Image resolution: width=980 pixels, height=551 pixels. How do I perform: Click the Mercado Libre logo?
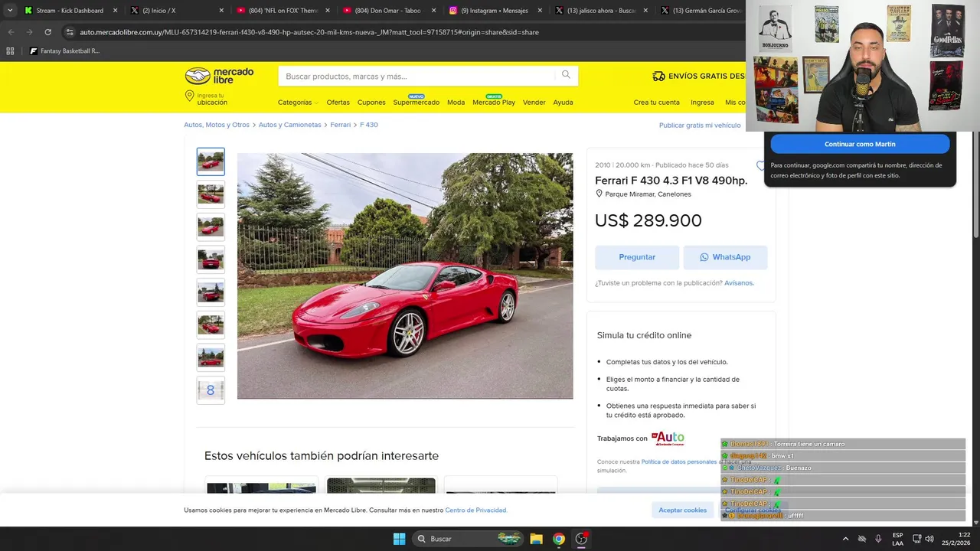pyautogui.click(x=219, y=76)
